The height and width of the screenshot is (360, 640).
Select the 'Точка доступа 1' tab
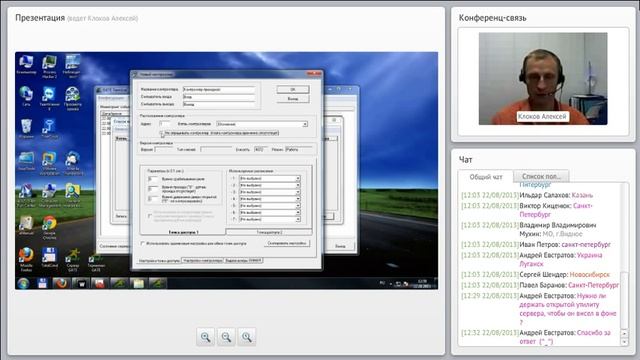[183, 232]
